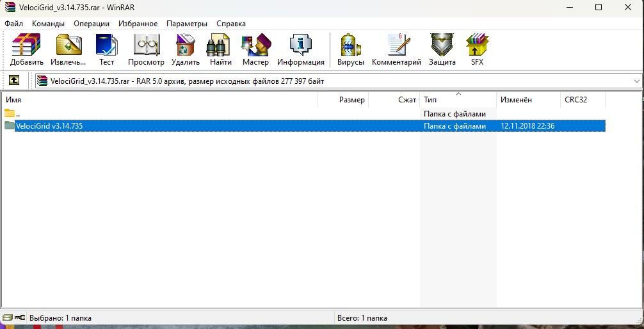Click the parent folder '..' icon
The height and width of the screenshot is (329, 644).
(10, 113)
